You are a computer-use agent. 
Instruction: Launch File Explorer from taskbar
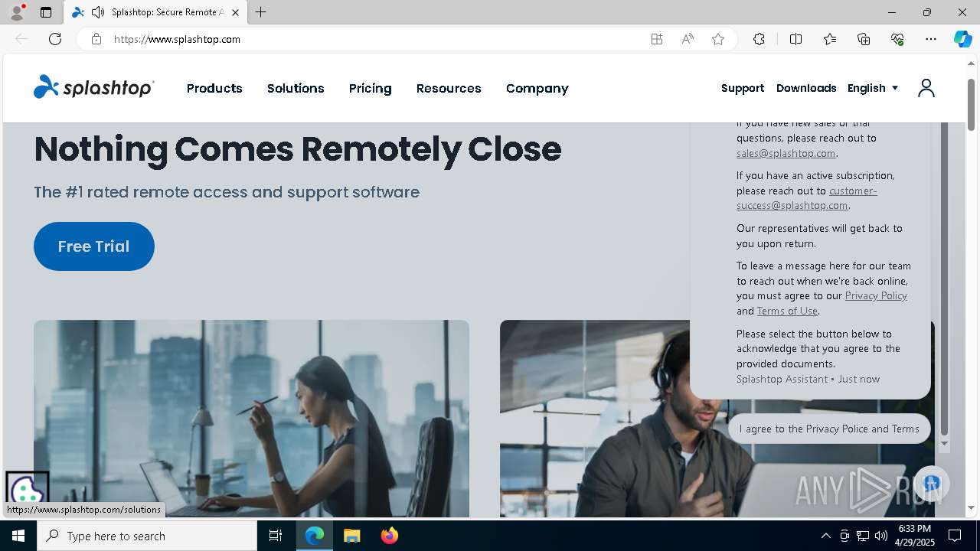352,536
